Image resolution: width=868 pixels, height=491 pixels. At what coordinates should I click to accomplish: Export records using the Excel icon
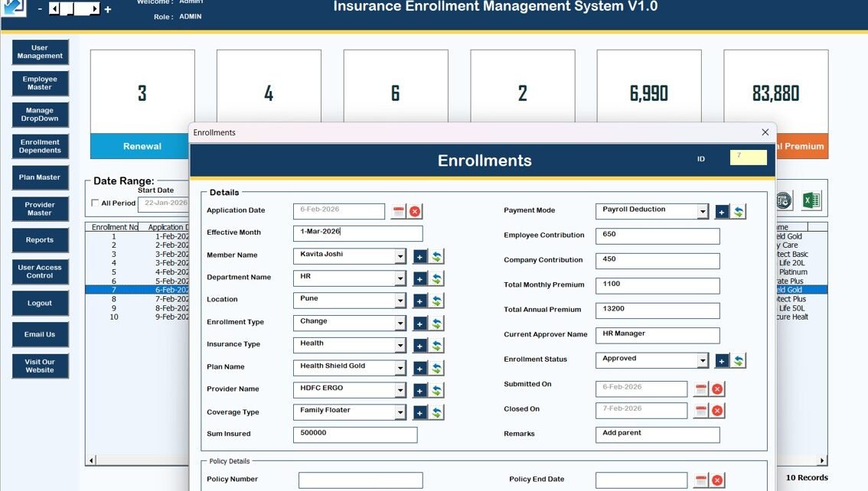(x=811, y=200)
